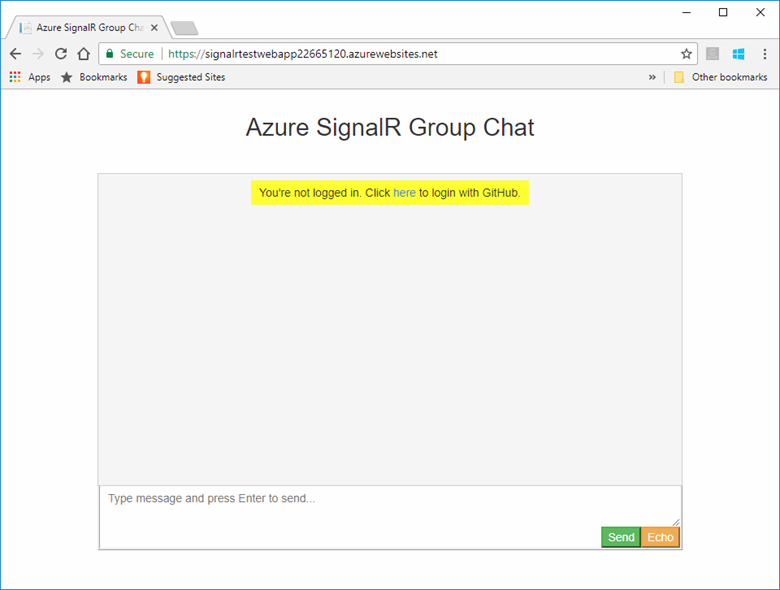Click the Windows logo extension icon

click(x=738, y=54)
